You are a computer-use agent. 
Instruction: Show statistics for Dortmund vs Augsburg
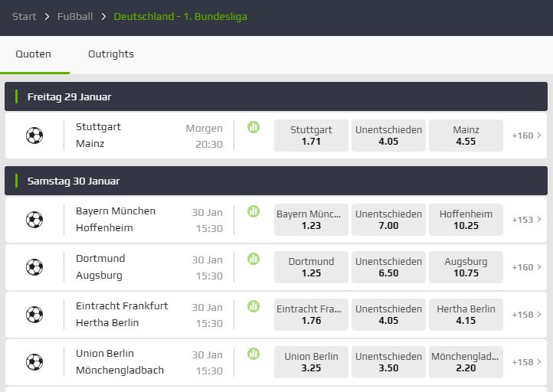(x=254, y=259)
